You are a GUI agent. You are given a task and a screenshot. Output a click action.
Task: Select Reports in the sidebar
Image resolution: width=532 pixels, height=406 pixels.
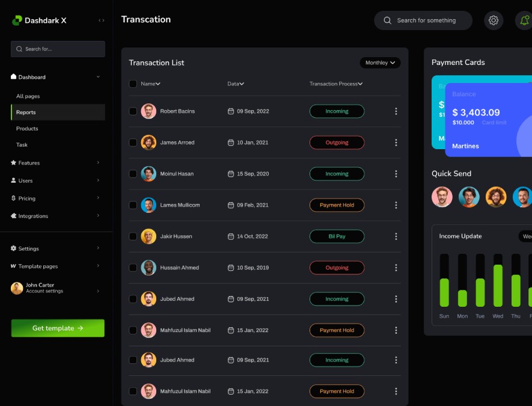58,112
